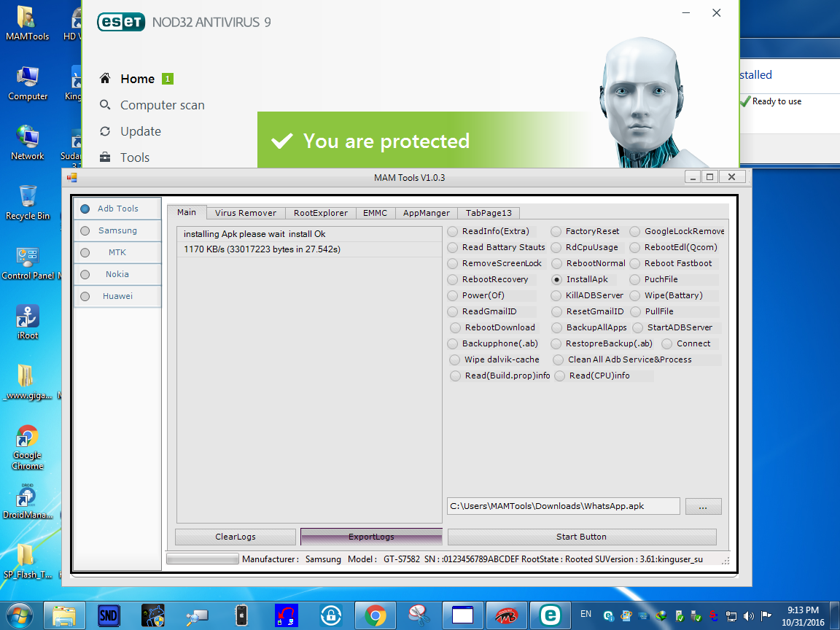
Task: Click the volume icon in system tray
Action: (748, 615)
